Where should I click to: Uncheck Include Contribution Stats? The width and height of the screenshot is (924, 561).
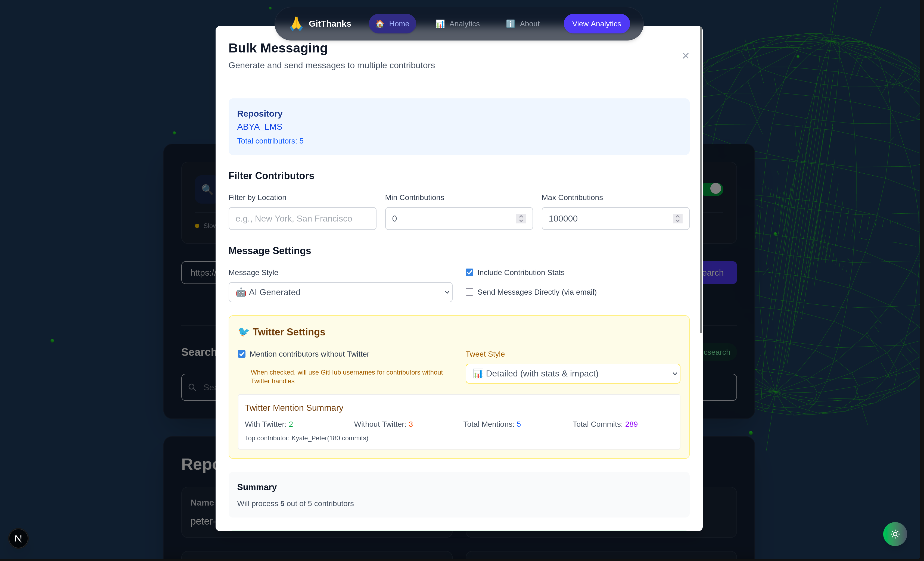469,273
